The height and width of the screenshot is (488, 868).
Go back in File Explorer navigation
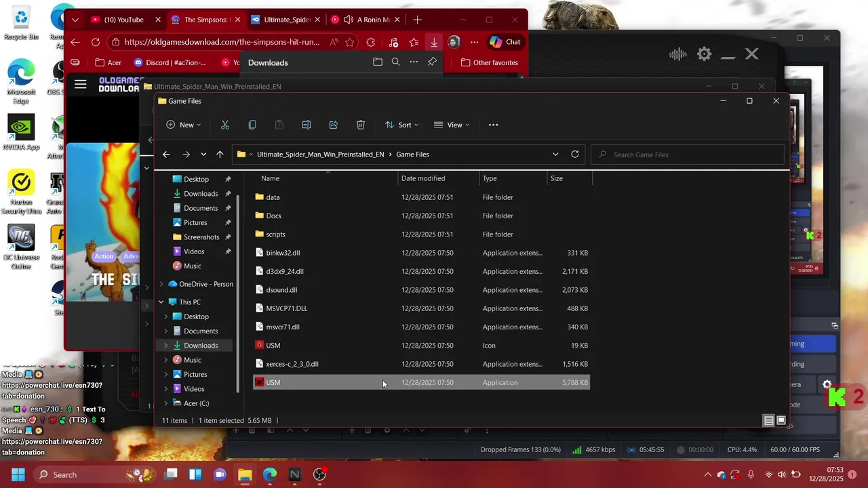pyautogui.click(x=166, y=155)
